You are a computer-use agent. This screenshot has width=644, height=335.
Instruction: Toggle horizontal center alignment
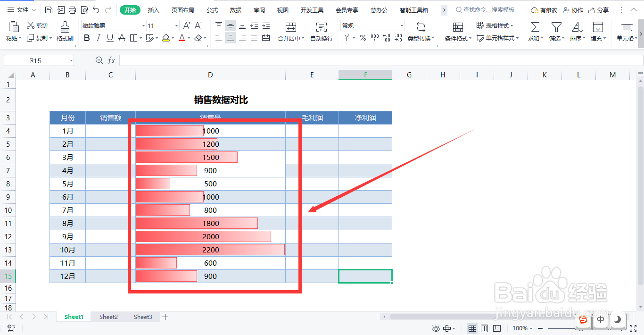[x=231, y=38]
